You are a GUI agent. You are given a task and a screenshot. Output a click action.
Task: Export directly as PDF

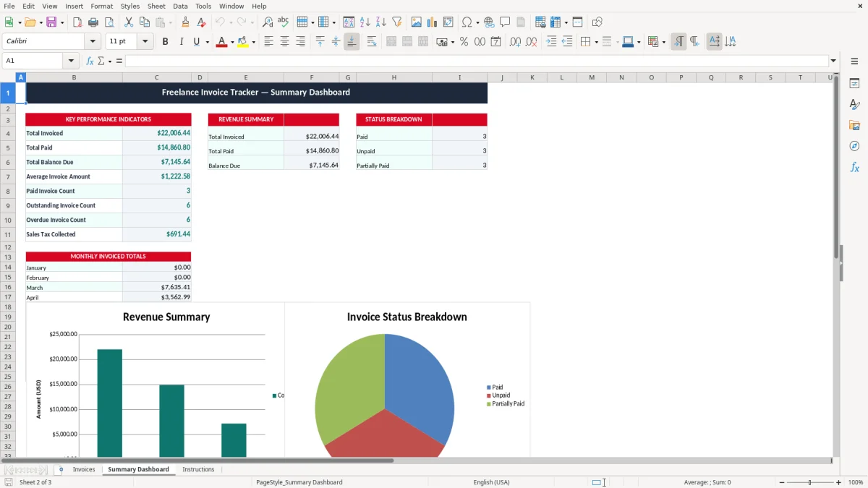(x=77, y=22)
